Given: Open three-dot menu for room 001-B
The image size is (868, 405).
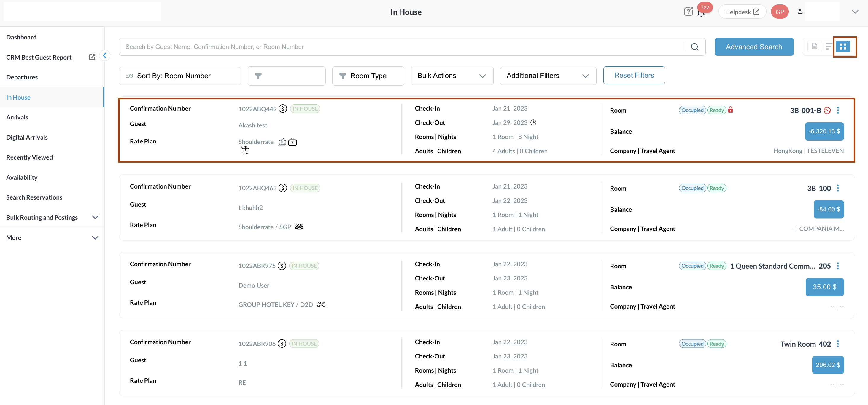Looking at the screenshot, I should tap(838, 110).
